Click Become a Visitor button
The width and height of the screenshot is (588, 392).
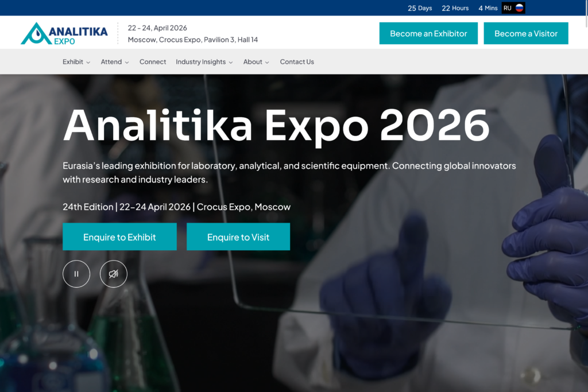click(x=526, y=33)
